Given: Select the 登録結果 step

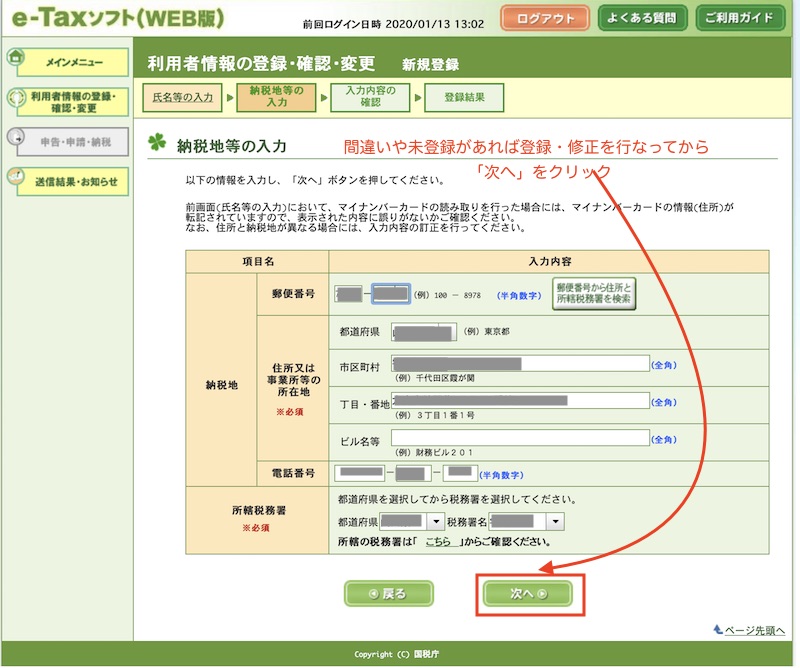Looking at the screenshot, I should [x=464, y=97].
